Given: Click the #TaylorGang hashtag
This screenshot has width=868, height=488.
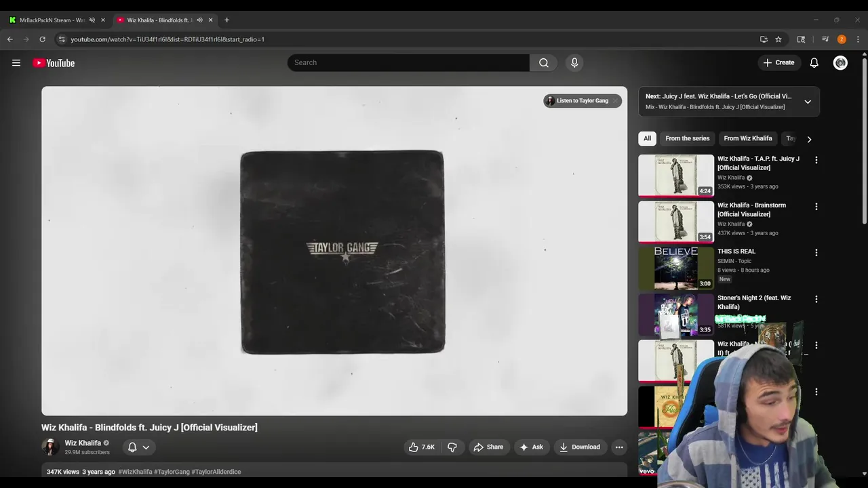Looking at the screenshot, I should 172,472.
